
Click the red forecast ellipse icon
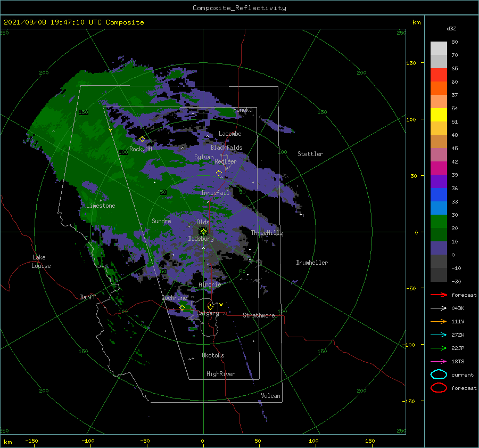(x=439, y=388)
